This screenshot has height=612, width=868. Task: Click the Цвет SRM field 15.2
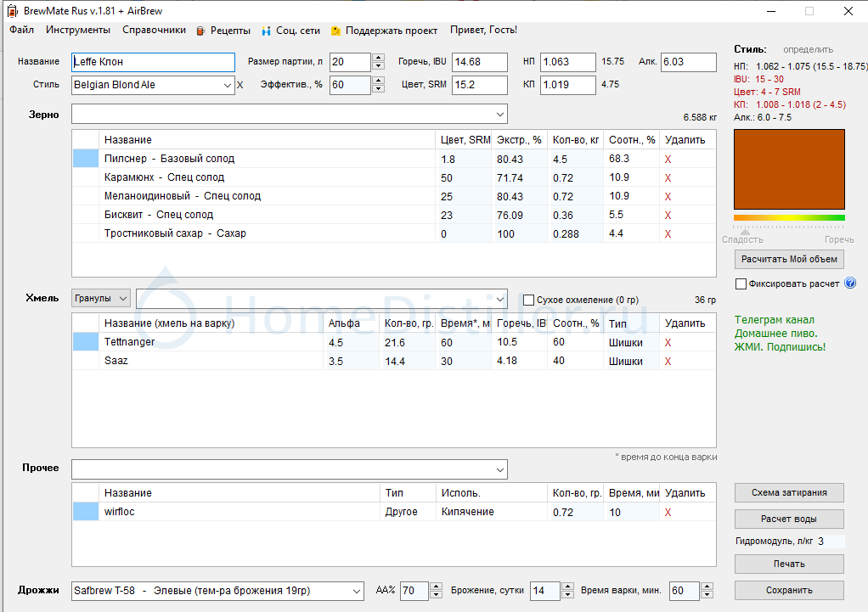tap(479, 85)
